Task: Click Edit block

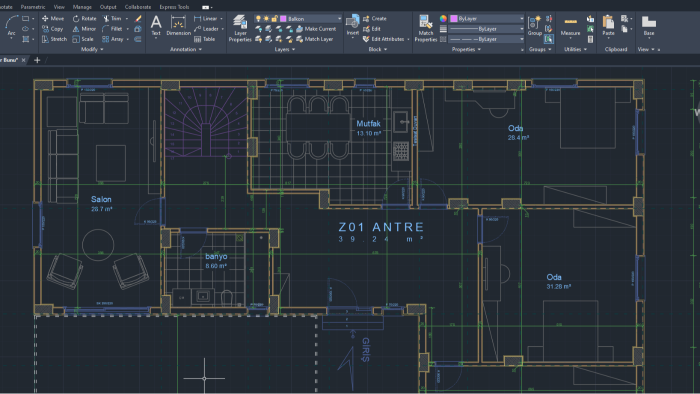Action: tap(372, 29)
